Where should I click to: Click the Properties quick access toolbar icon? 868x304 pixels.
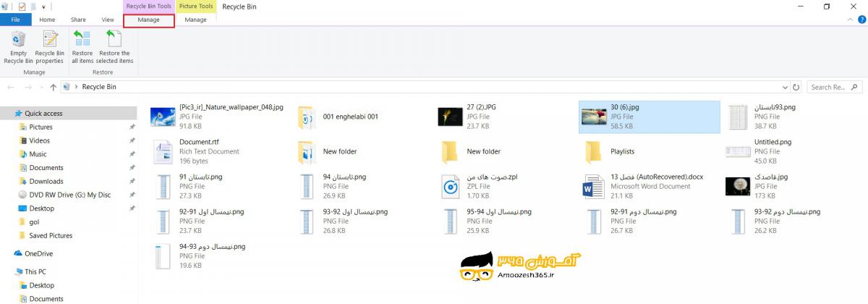pos(22,7)
